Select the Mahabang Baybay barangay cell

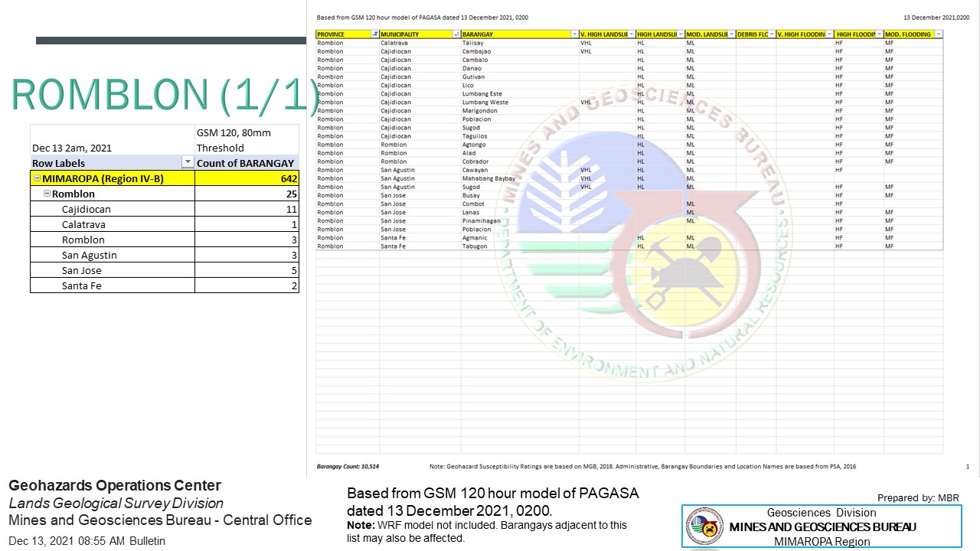520,178
